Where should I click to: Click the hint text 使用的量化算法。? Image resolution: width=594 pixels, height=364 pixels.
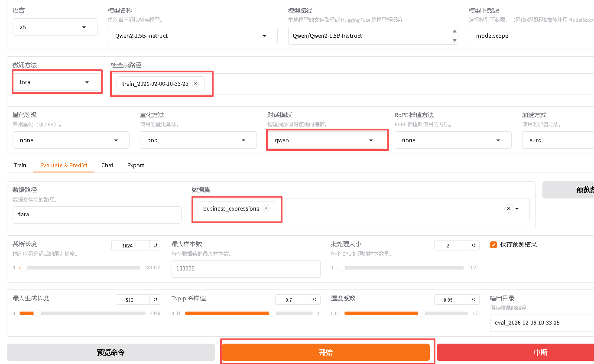[160, 124]
